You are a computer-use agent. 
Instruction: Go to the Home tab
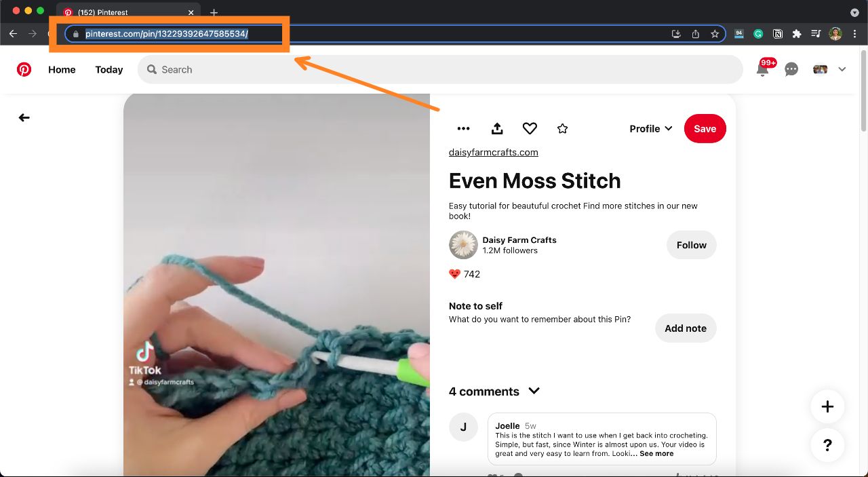(62, 69)
